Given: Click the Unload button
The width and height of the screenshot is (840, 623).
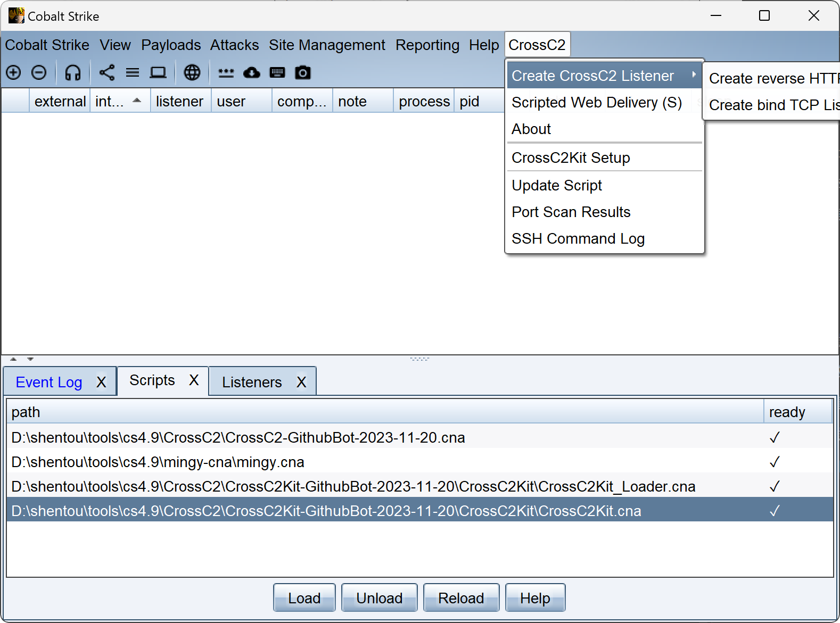Looking at the screenshot, I should [x=380, y=598].
